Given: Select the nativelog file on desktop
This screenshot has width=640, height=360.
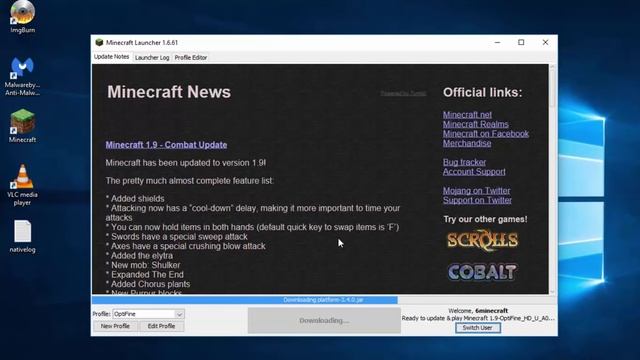Looking at the screenshot, I should click(22, 236).
